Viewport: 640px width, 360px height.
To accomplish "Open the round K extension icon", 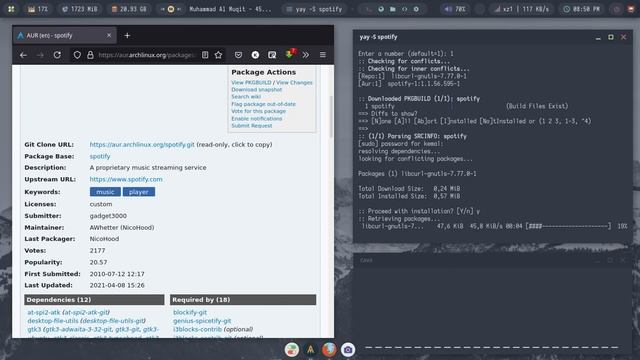I will pyautogui.click(x=255, y=55).
